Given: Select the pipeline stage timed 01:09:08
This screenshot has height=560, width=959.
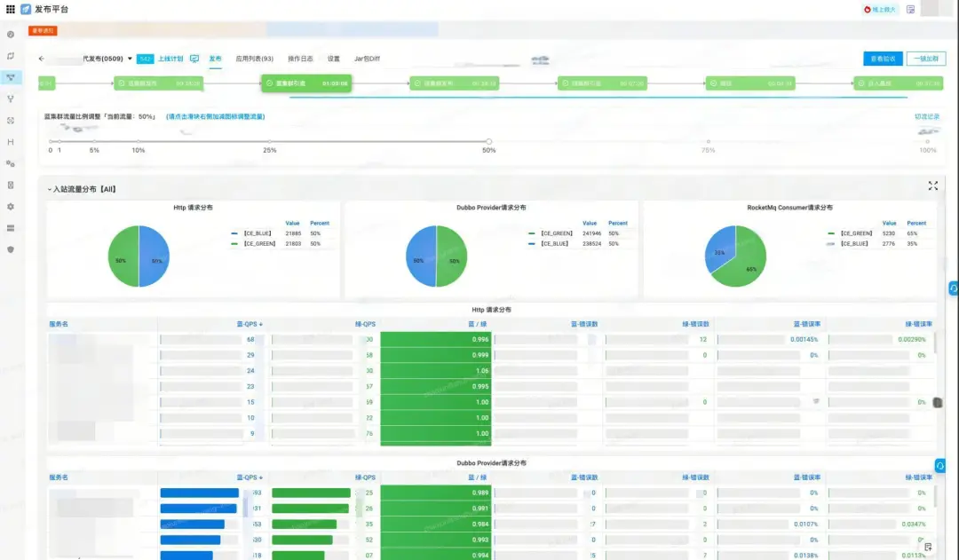Looking at the screenshot, I should (306, 83).
